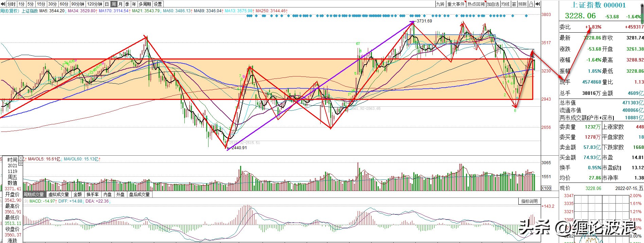Screen dimensions: 644x243
Task: Click the 上涨家数 value 448
Action: coord(640,127)
